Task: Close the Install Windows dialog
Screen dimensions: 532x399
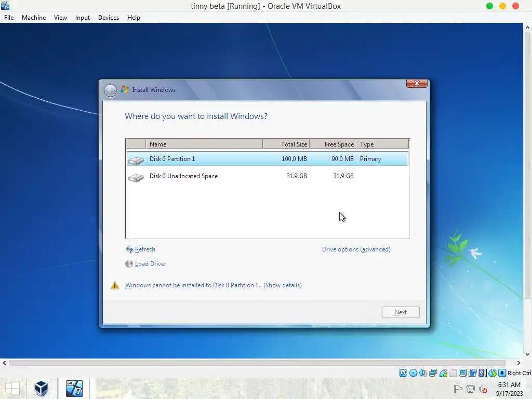Action: pyautogui.click(x=417, y=83)
